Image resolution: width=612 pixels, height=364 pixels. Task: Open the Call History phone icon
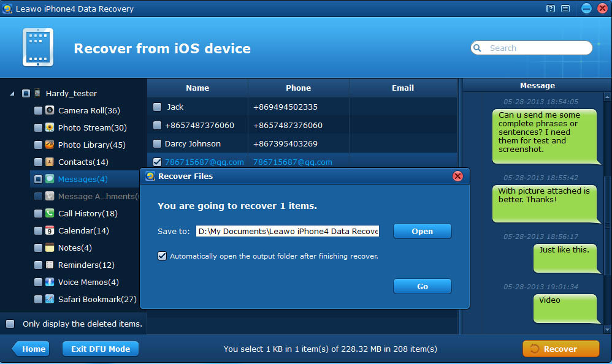click(50, 213)
